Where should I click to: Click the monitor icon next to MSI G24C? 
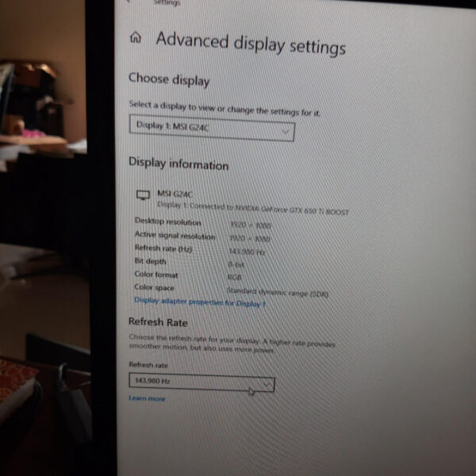click(x=143, y=195)
